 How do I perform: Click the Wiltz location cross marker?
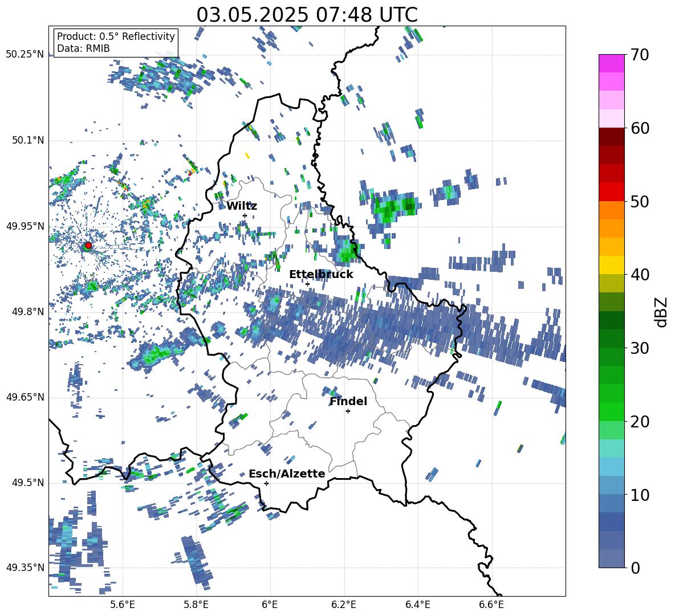tap(245, 215)
